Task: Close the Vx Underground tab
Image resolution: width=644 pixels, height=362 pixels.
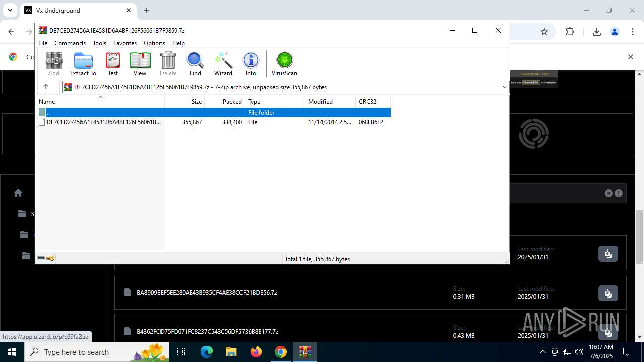Action: point(129,10)
